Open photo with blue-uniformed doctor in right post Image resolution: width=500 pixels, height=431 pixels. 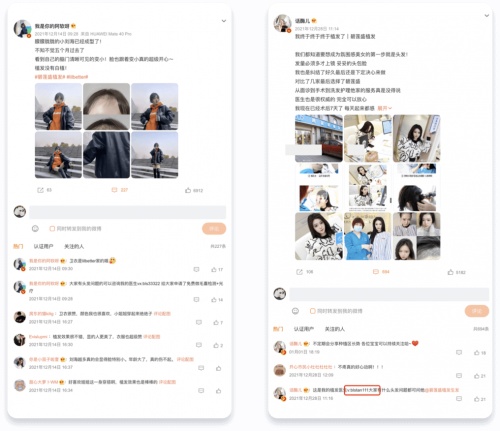[x=367, y=236]
